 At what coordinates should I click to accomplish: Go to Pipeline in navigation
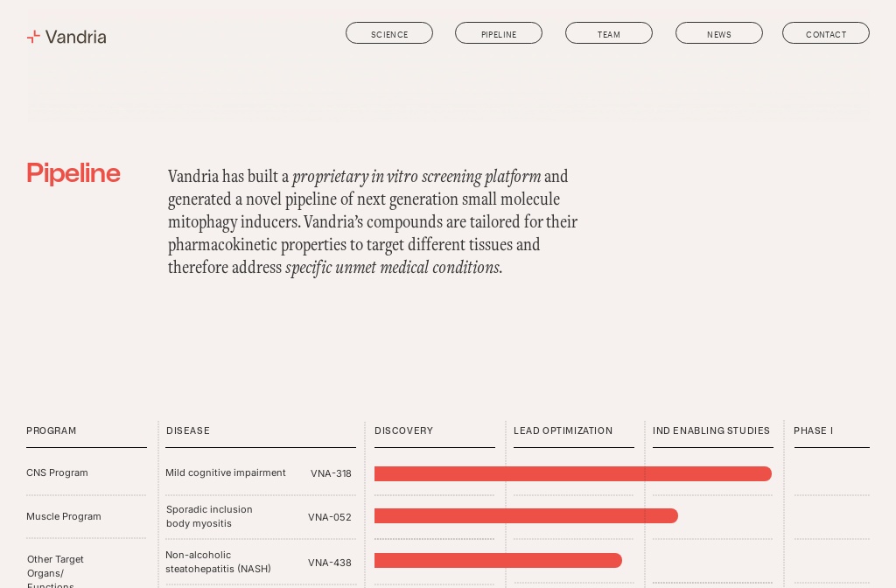pyautogui.click(x=499, y=34)
